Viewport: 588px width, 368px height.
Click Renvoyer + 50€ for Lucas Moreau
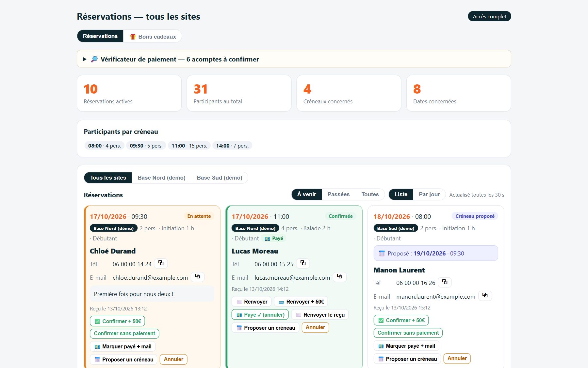[301, 302]
